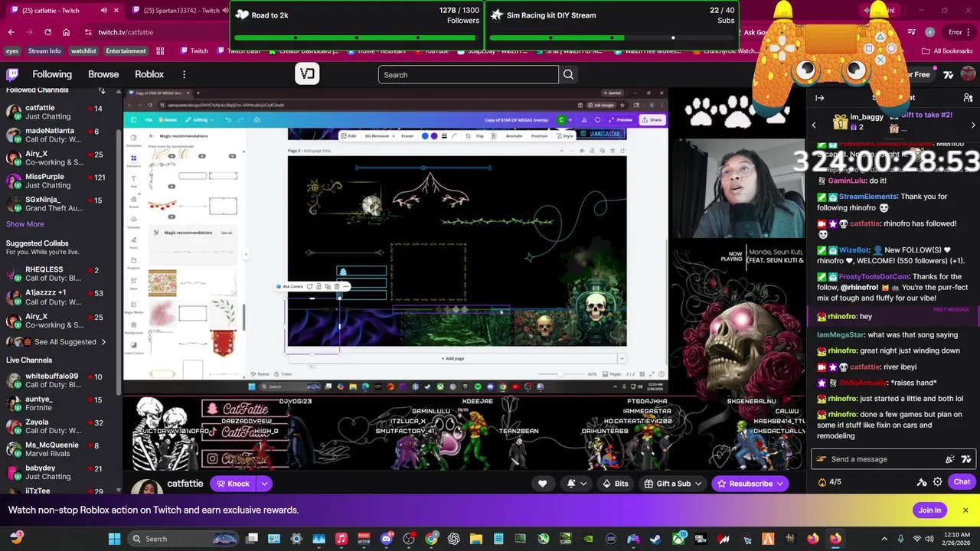The width and height of the screenshot is (980, 551).
Task: Show hidden system tray icons chevron
Action: 884,539
